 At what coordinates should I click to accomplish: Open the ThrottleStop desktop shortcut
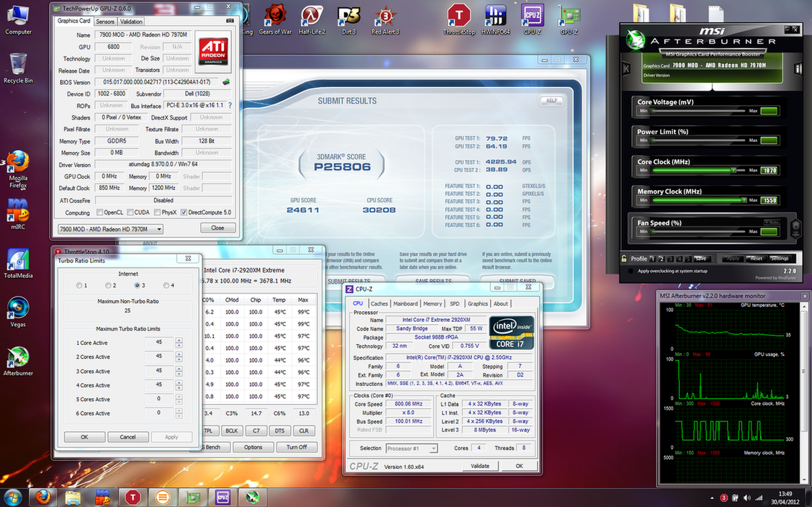[x=459, y=19]
